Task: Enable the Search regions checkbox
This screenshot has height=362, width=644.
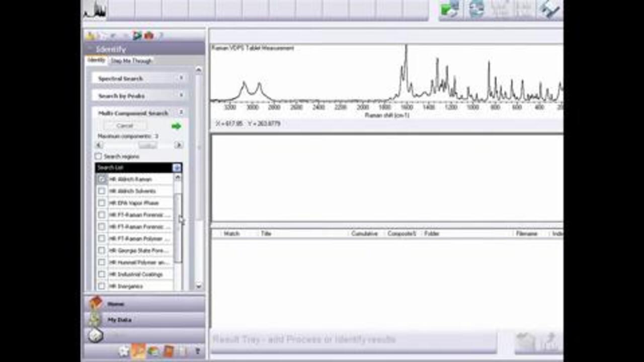Action: pos(99,156)
